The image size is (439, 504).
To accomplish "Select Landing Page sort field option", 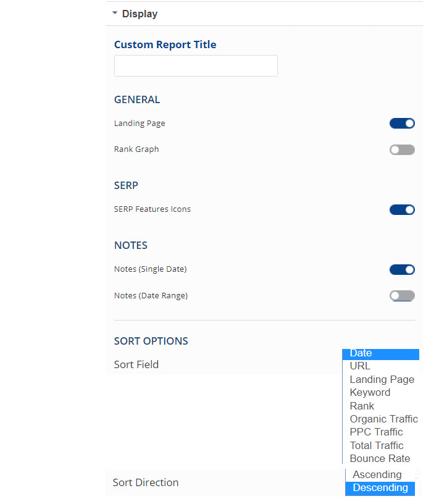I will (382, 379).
